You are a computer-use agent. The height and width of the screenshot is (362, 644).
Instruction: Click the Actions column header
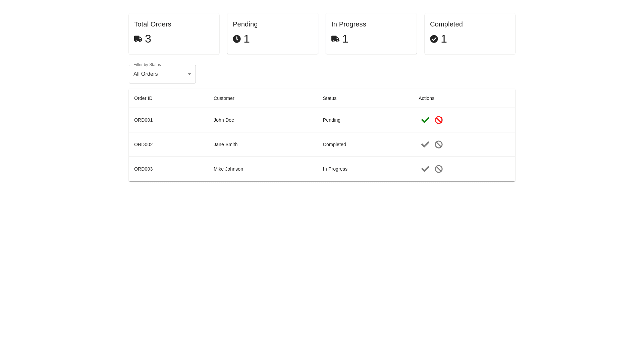pyautogui.click(x=426, y=98)
